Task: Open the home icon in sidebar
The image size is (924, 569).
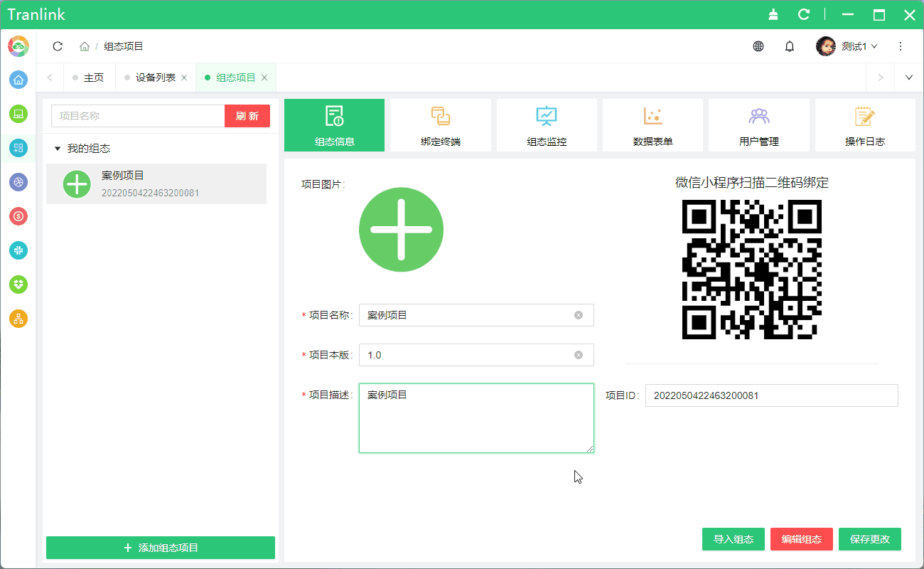Action: tap(18, 80)
